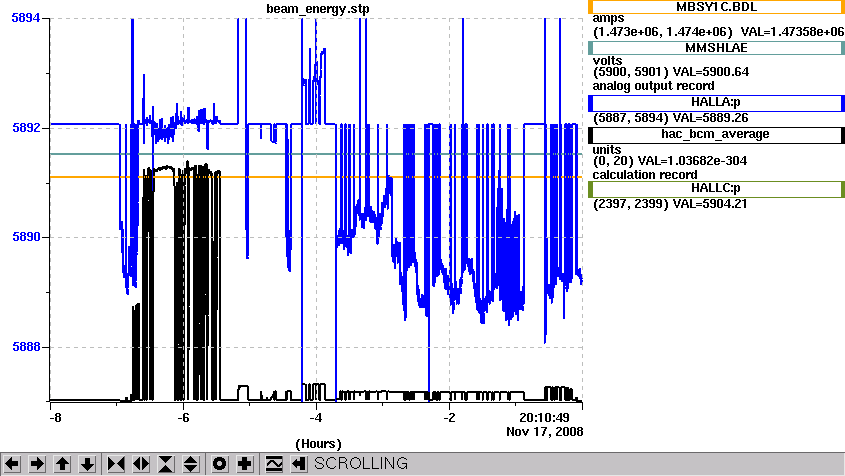Viewport: 845px width, 476px height.
Task: Select the MBSY1C.BDL curve legend
Action: click(x=716, y=7)
